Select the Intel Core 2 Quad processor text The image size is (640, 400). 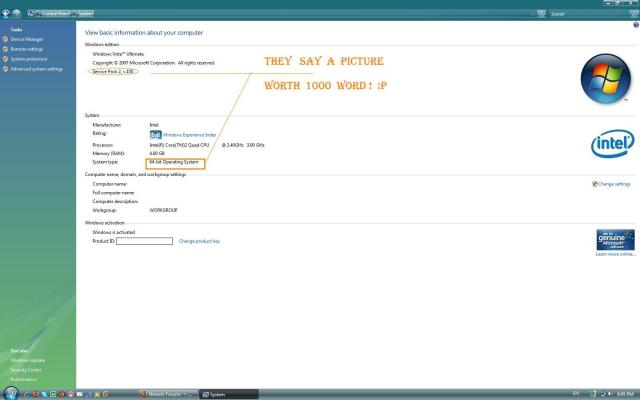207,145
